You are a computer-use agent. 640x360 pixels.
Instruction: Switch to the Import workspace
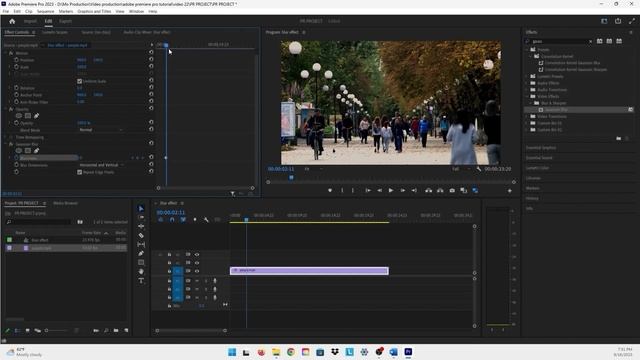tap(30, 21)
